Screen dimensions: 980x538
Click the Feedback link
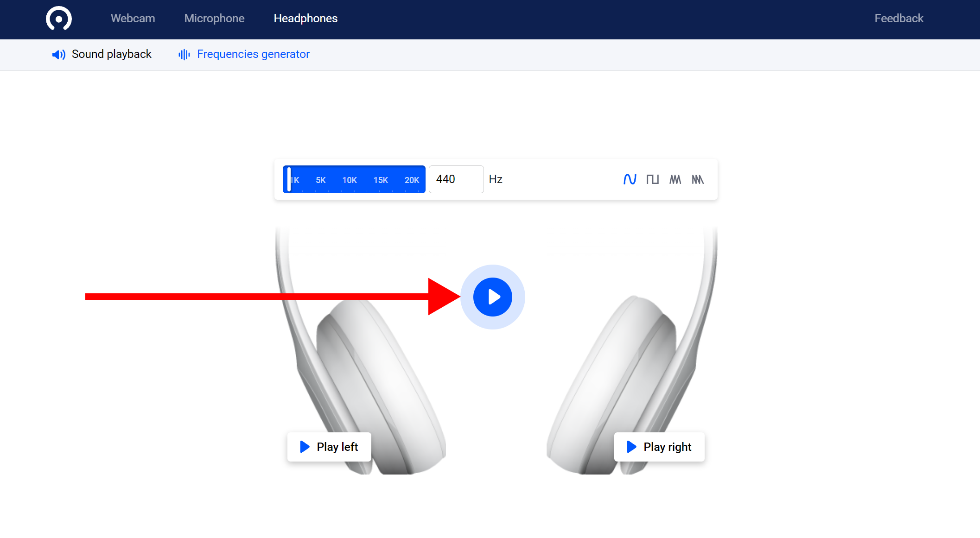tap(898, 19)
